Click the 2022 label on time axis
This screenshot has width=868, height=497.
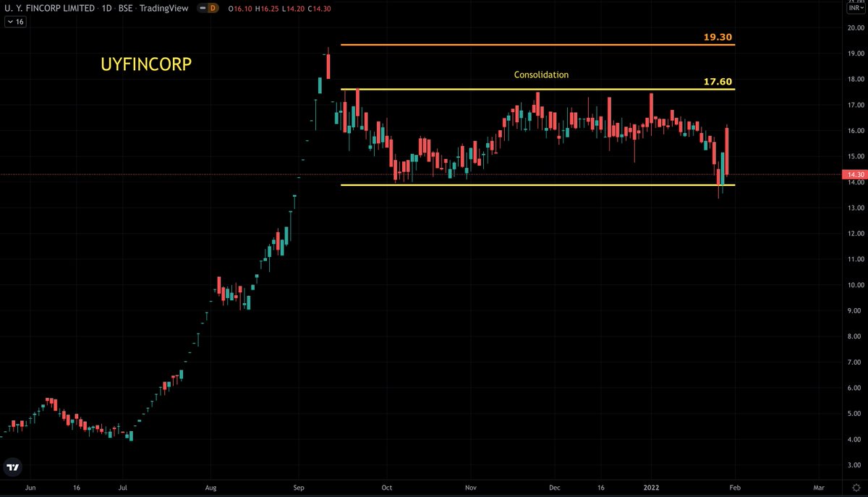pos(652,488)
